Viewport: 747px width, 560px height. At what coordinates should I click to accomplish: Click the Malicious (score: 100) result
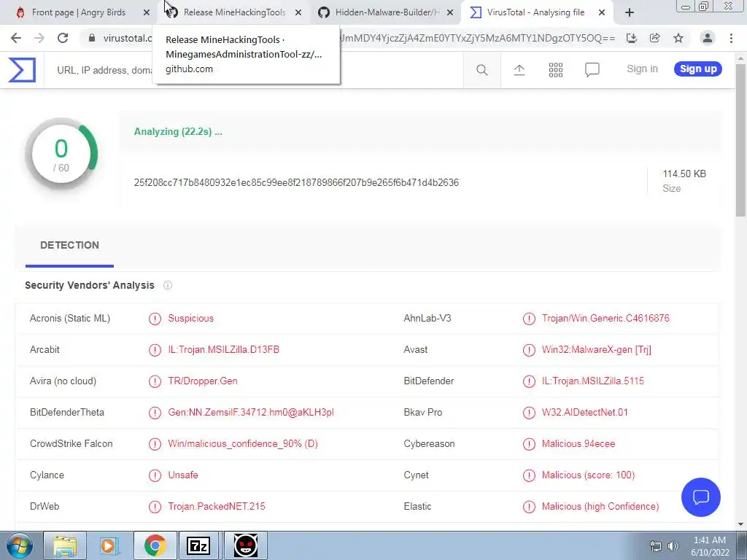coord(588,475)
